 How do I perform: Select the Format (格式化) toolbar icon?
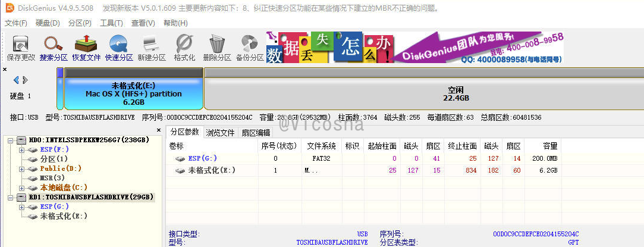click(184, 48)
